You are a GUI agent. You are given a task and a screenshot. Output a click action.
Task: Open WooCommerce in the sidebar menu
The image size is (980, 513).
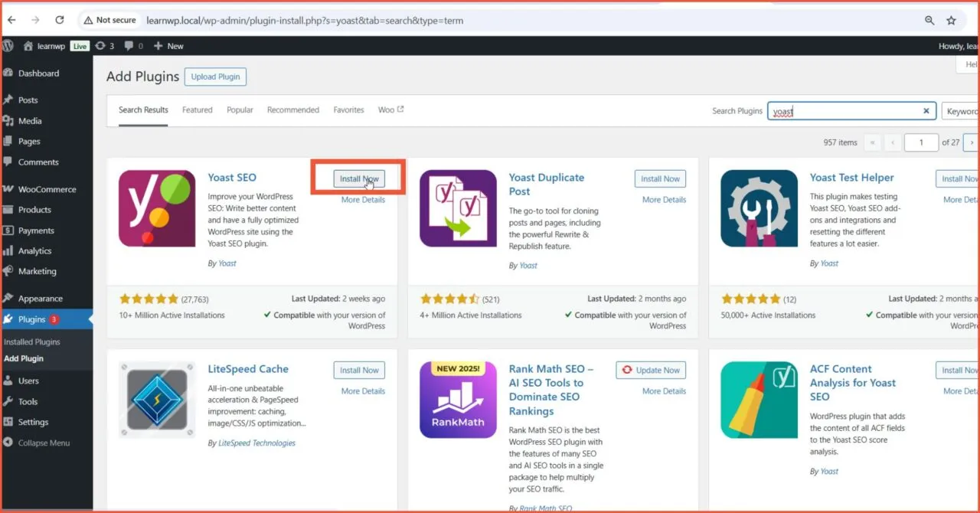point(47,189)
